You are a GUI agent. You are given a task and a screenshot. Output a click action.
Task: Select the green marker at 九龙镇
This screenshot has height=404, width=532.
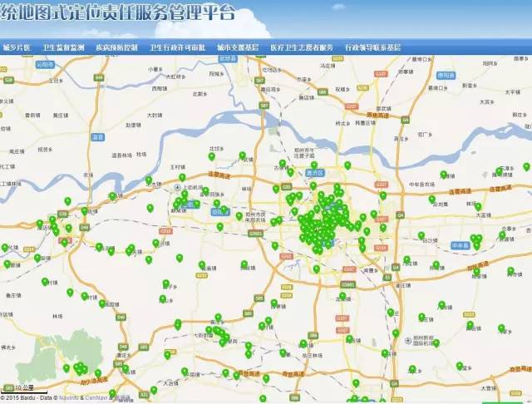[x=406, y=260]
